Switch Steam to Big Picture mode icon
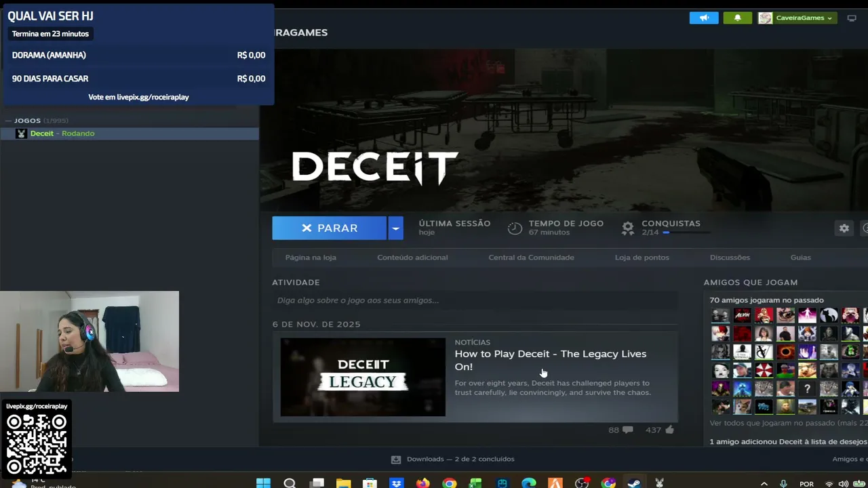The image size is (868, 488). pos(852,18)
